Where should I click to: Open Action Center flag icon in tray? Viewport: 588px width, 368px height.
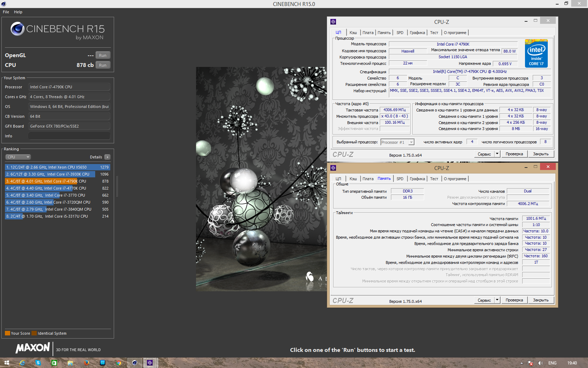pyautogui.click(x=530, y=363)
